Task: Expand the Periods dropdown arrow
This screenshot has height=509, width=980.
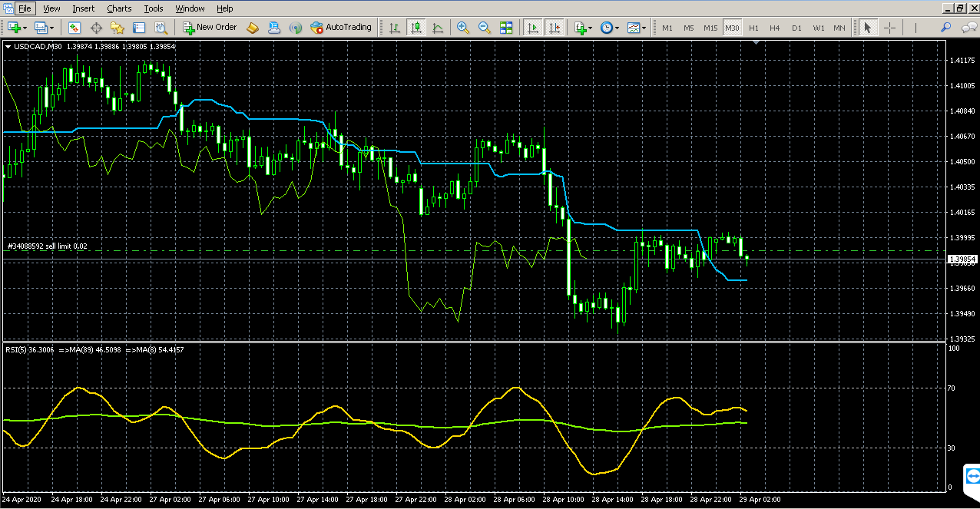Action: click(x=617, y=28)
